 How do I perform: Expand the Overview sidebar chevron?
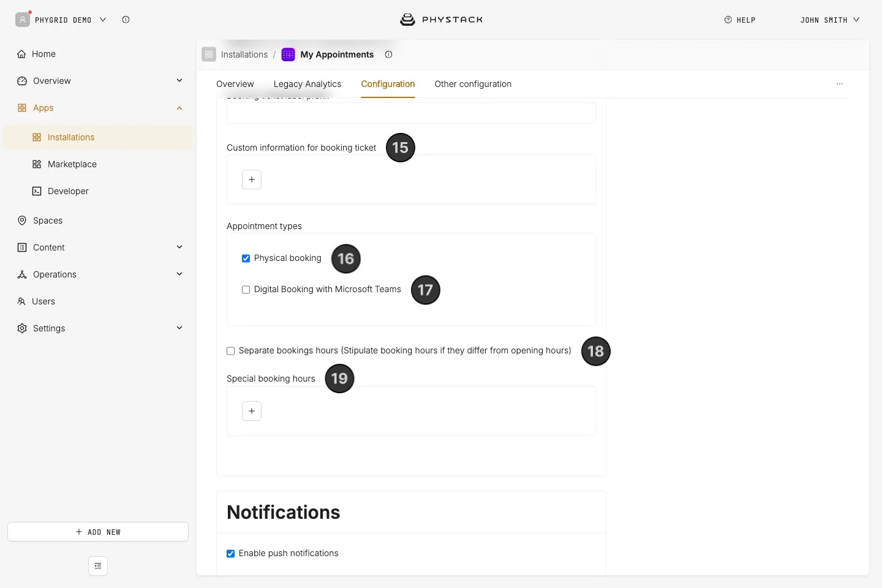coord(179,80)
